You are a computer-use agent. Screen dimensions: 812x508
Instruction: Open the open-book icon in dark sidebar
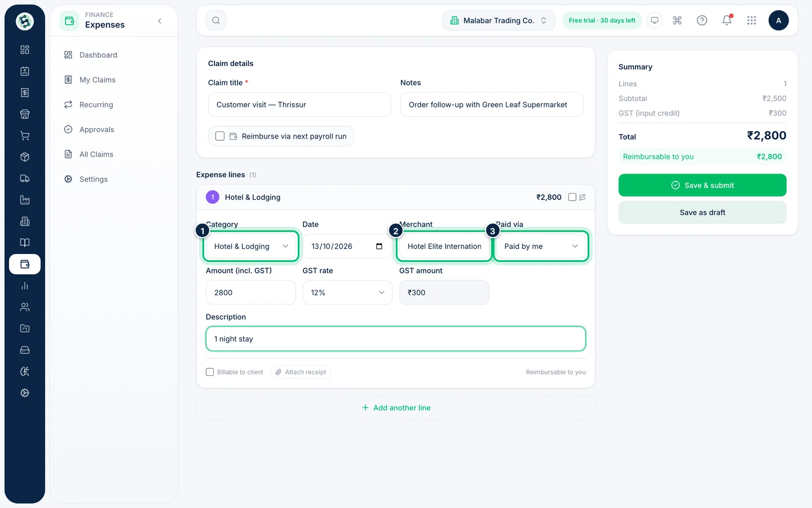[x=24, y=243]
